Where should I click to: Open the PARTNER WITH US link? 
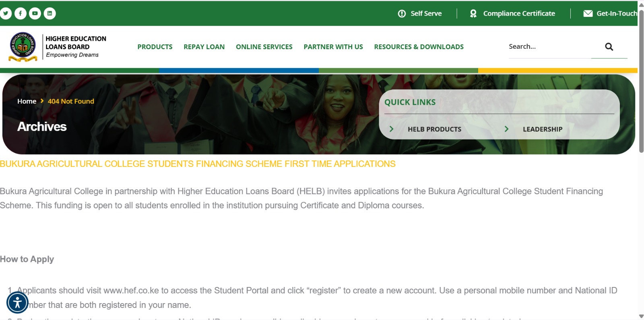(333, 47)
